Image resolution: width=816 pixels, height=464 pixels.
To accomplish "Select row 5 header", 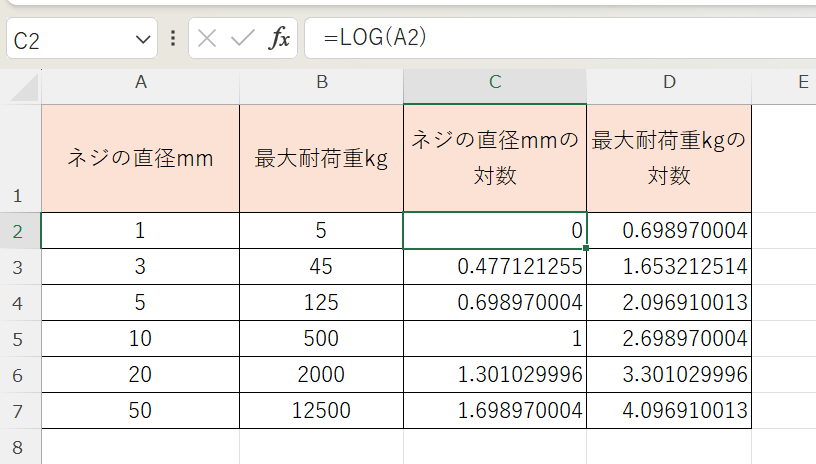I will [20, 339].
